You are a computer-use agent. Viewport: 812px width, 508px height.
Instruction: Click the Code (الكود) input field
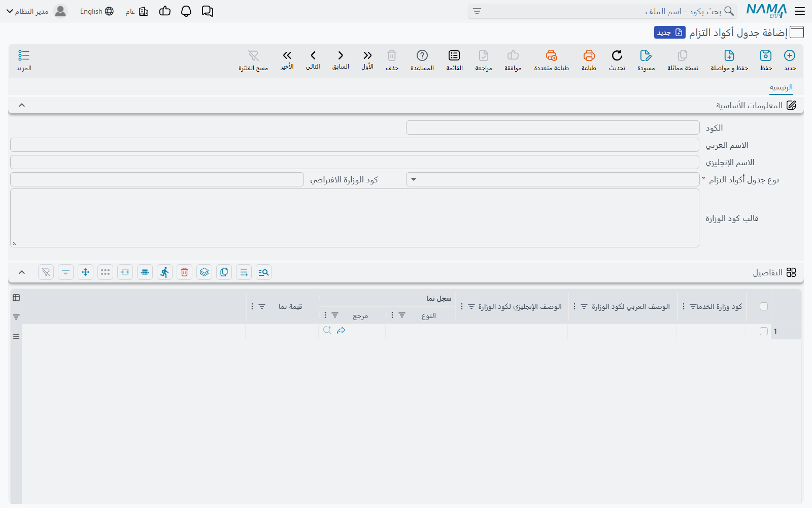[553, 128]
